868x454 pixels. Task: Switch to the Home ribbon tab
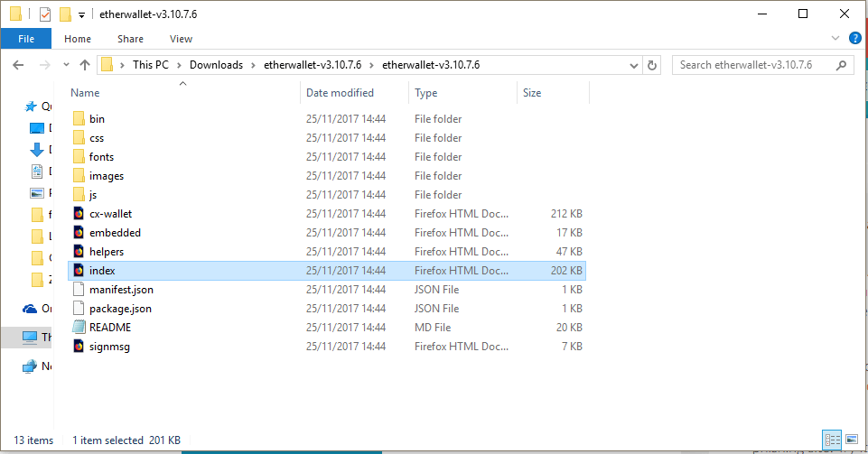tap(78, 39)
